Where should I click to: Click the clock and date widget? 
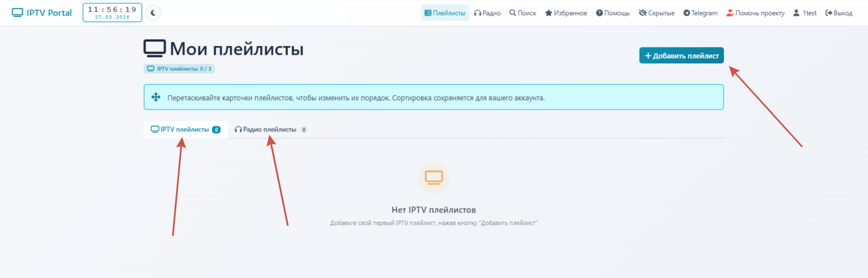pos(112,12)
